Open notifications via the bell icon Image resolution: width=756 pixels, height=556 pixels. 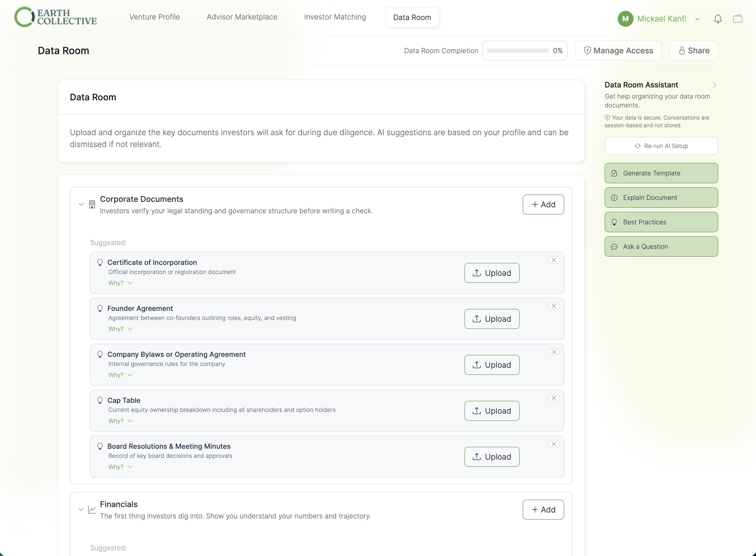[x=718, y=19]
